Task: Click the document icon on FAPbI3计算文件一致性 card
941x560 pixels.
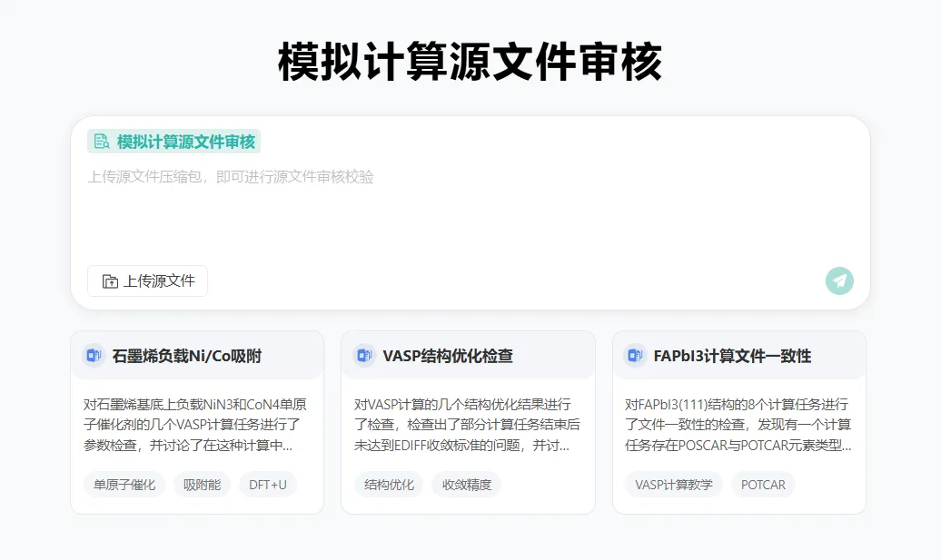Action: [635, 356]
